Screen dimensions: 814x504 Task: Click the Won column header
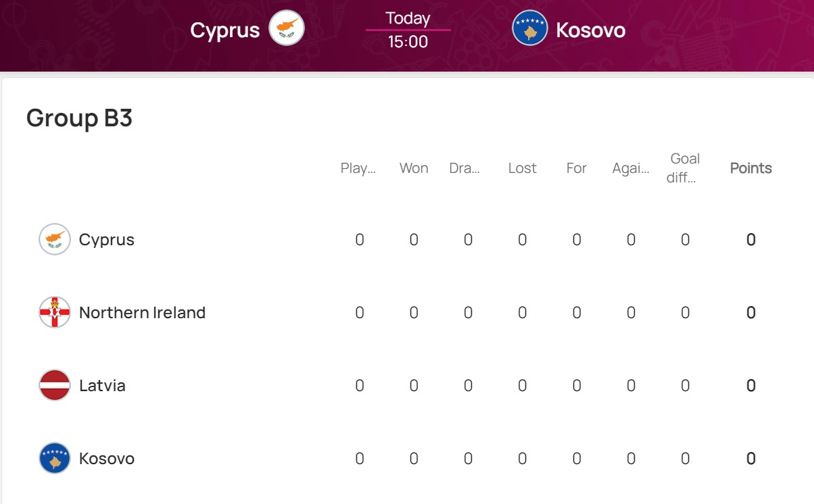point(414,168)
